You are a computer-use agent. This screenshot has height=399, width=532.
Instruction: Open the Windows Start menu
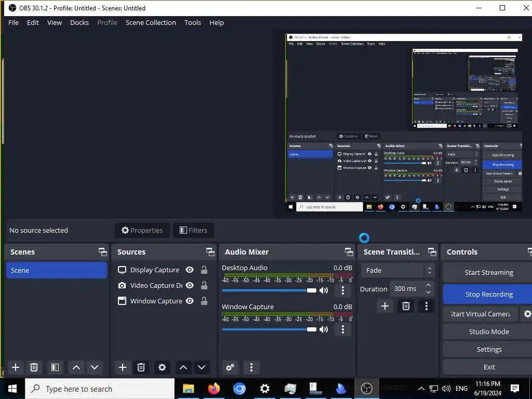[x=12, y=389]
